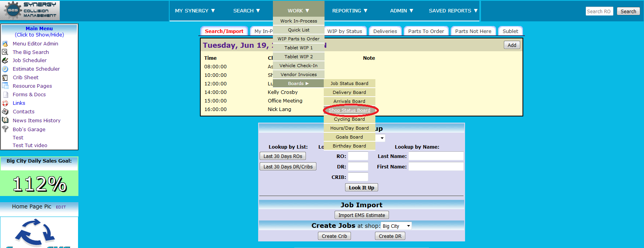Viewport: 644px width, 248px height.
Task: Click the Estimate Scheduler clock icon
Action: (5, 69)
